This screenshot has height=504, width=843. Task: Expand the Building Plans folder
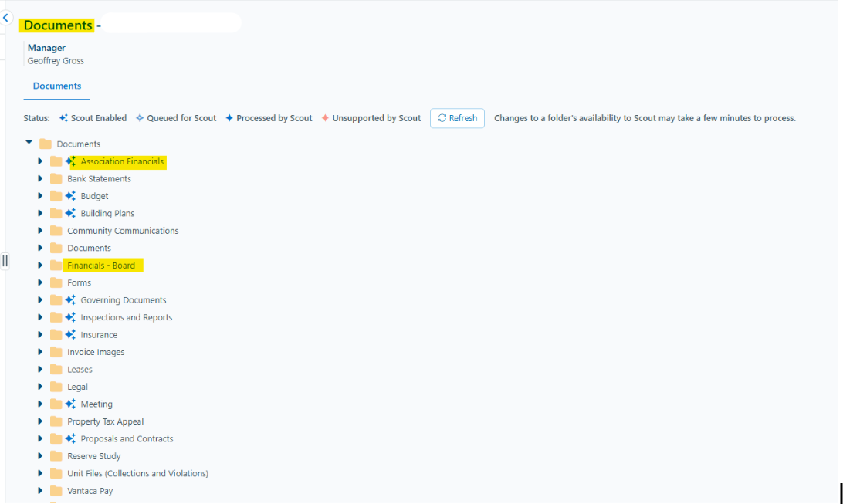point(40,213)
